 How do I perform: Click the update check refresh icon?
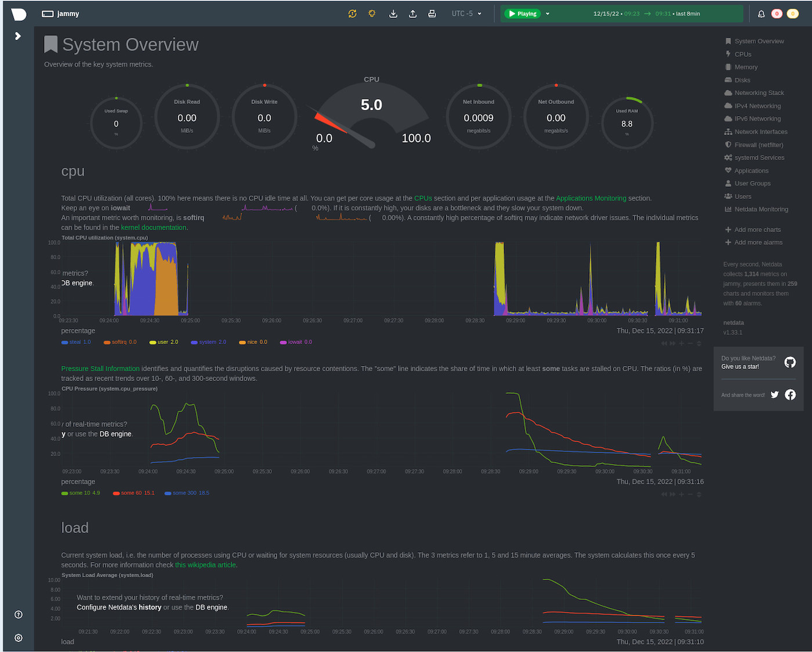click(x=352, y=13)
